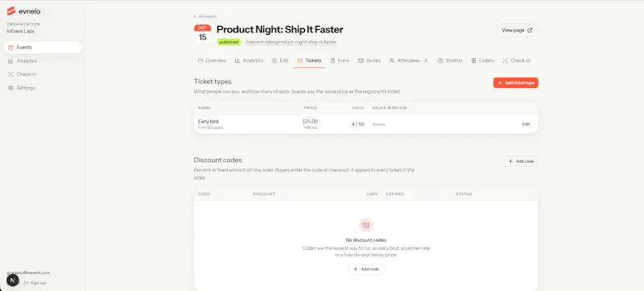Open Settings in the sidebar
This screenshot has height=291, width=644.
(x=43, y=88)
